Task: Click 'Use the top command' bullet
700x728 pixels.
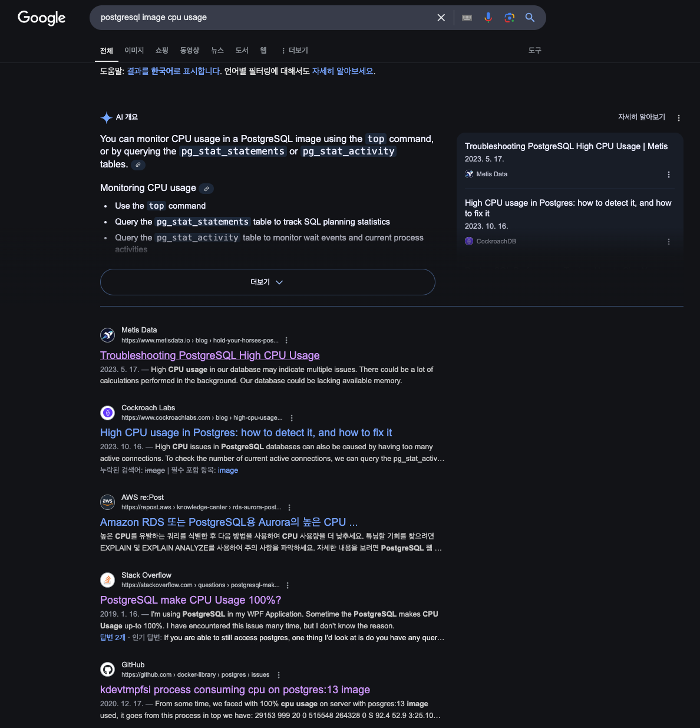Action: click(x=160, y=206)
